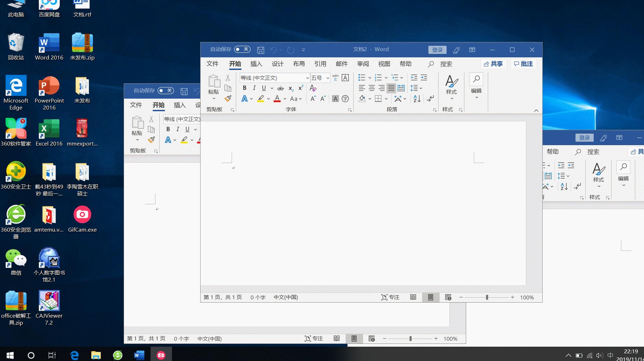Click the 共享 share button
Image resolution: width=644 pixels, height=361 pixels.
pyautogui.click(x=494, y=64)
